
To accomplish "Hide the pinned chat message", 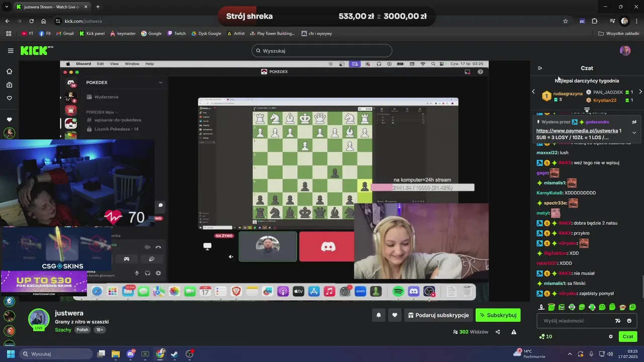I will [x=634, y=122].
